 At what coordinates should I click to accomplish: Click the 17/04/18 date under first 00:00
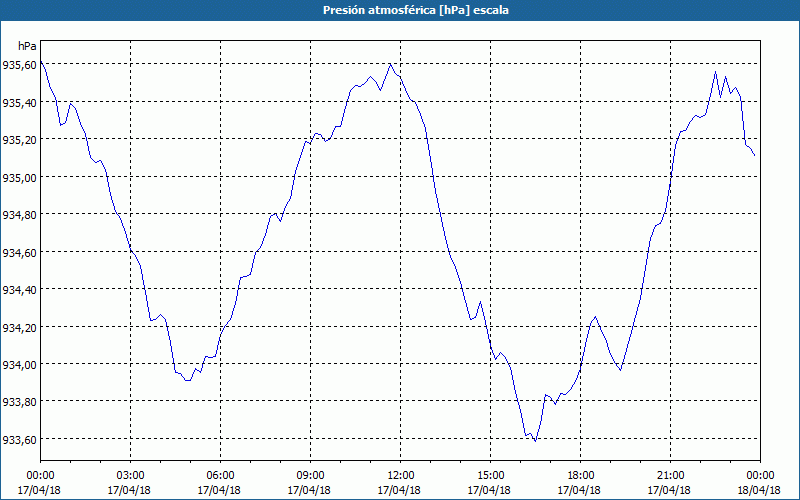tap(39, 490)
